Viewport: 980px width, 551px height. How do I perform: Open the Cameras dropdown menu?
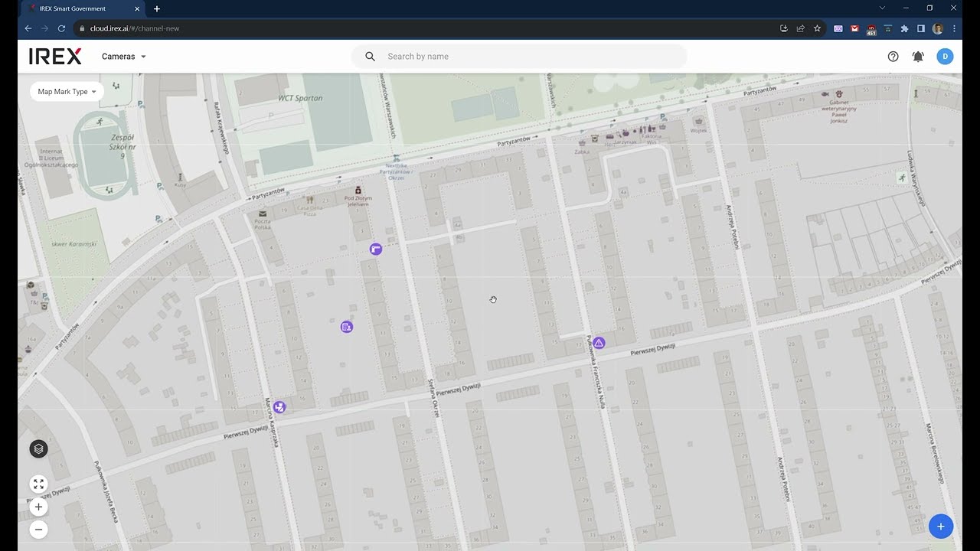(123, 57)
